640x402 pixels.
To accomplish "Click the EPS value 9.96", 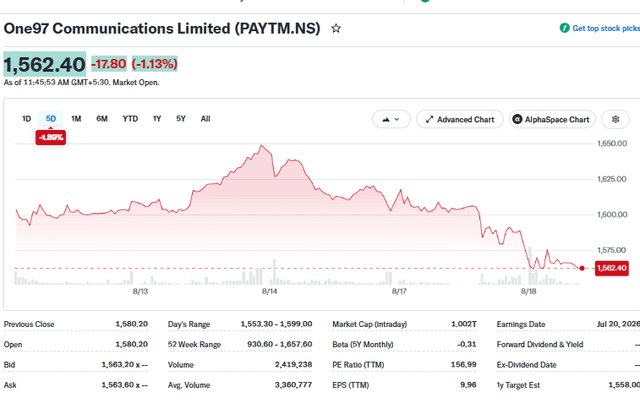I will 468,385.
